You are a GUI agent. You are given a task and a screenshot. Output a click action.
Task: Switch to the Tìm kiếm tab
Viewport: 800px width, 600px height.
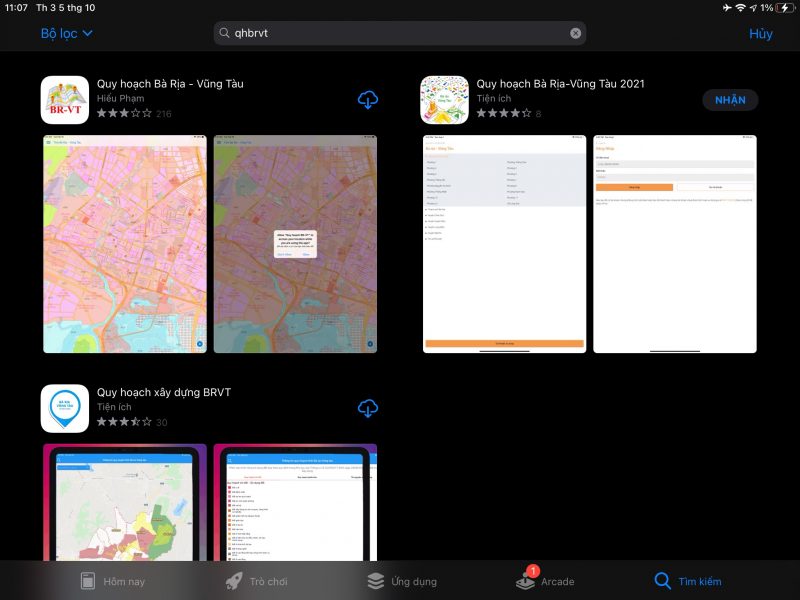tap(688, 581)
